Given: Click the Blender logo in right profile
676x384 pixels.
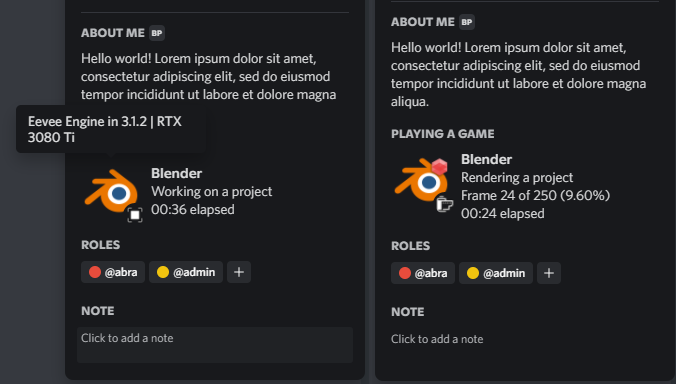Looking at the screenshot, I should (421, 180).
